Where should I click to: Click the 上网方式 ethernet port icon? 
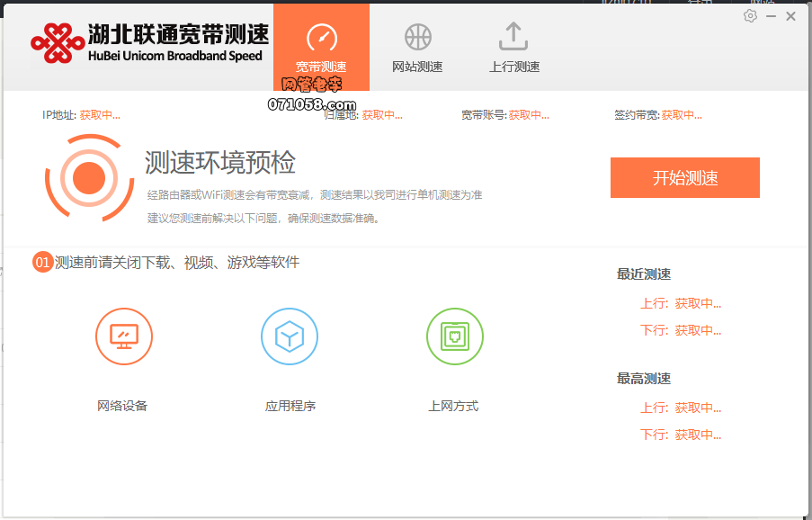pyautogui.click(x=454, y=336)
